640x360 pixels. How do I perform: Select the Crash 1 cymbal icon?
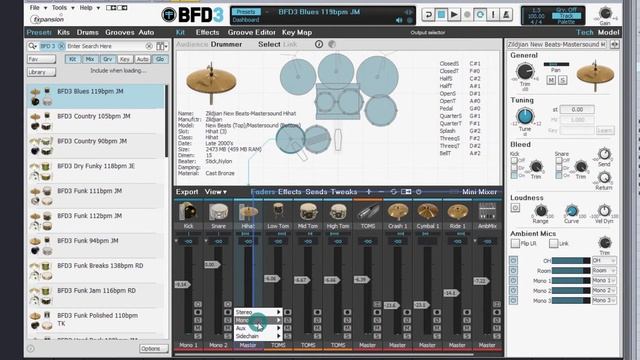398,212
